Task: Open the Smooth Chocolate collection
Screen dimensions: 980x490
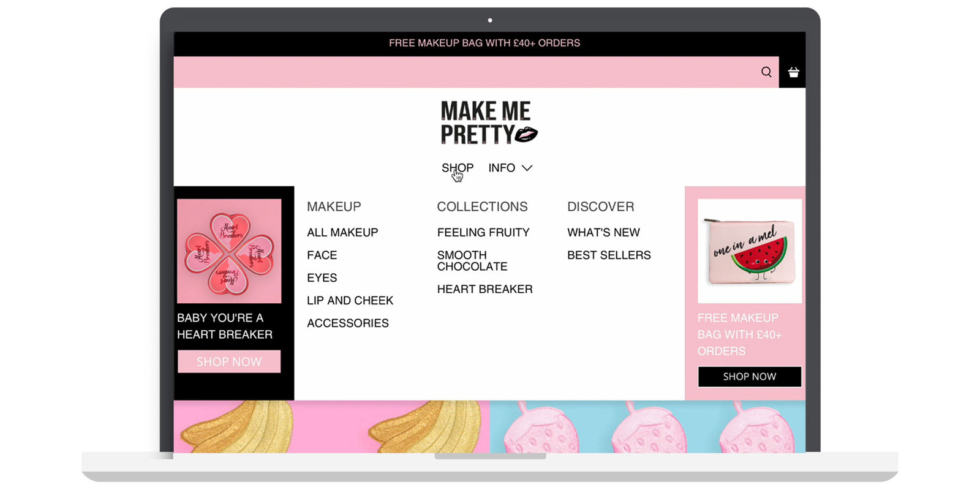Action: pos(472,261)
